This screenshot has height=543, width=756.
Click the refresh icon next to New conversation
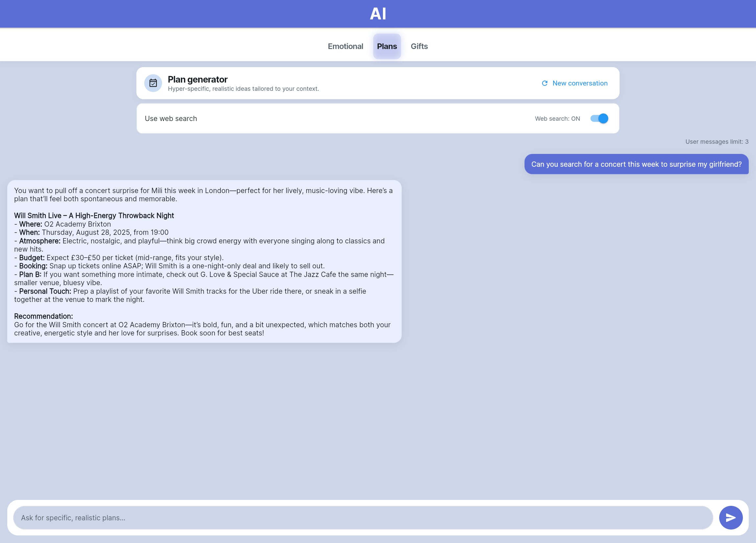tap(545, 83)
